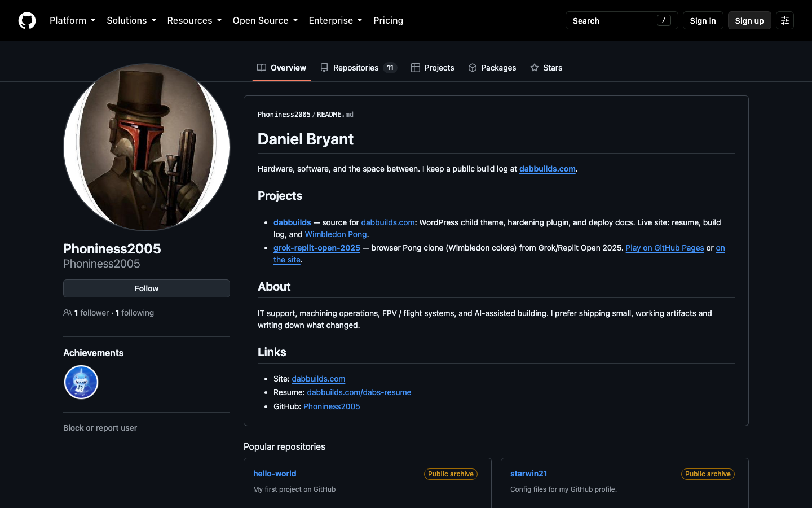Open Play on GitHub Pages link

pos(665,248)
